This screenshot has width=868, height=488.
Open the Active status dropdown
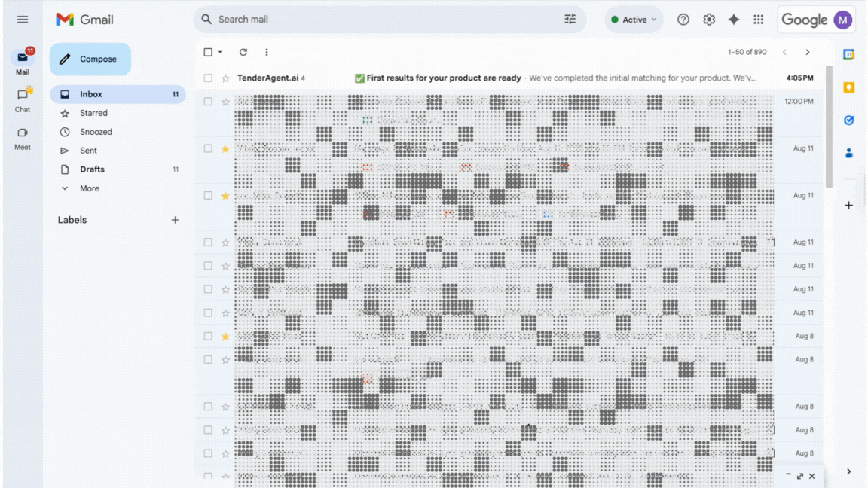tap(634, 20)
